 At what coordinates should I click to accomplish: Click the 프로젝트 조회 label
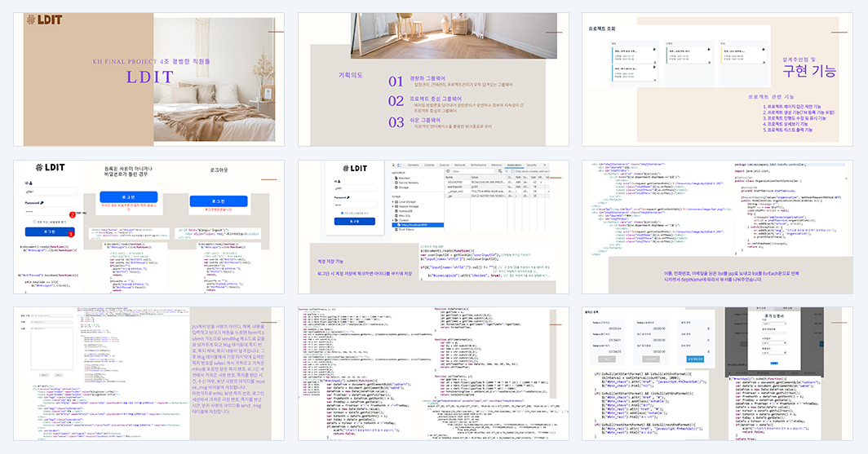tap(602, 29)
